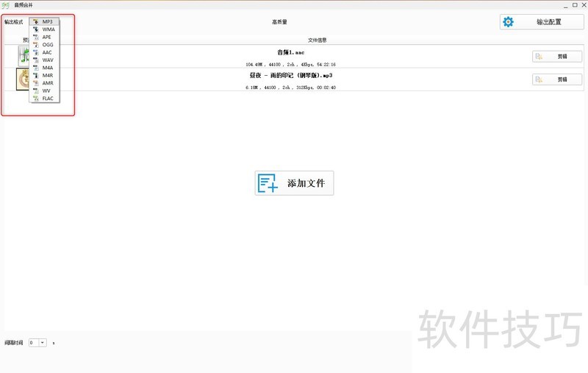Image resolution: width=588 pixels, height=373 pixels.
Task: Click the edit icon in 音频1.aac's 剪辑 button
Action: 539,57
